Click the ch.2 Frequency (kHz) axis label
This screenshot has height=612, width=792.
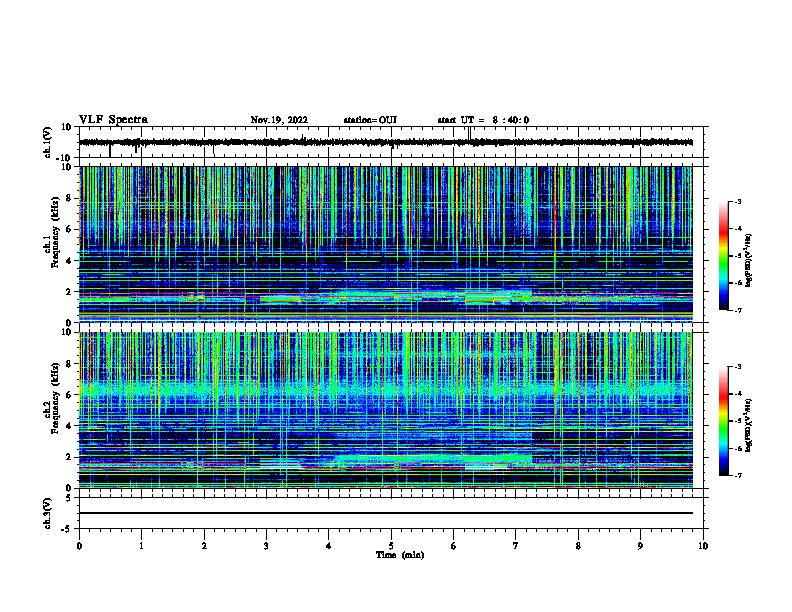point(52,398)
